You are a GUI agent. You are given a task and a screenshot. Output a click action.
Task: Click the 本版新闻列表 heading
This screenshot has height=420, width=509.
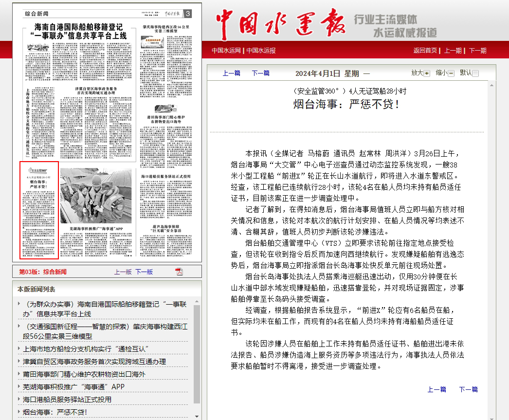click(36, 289)
